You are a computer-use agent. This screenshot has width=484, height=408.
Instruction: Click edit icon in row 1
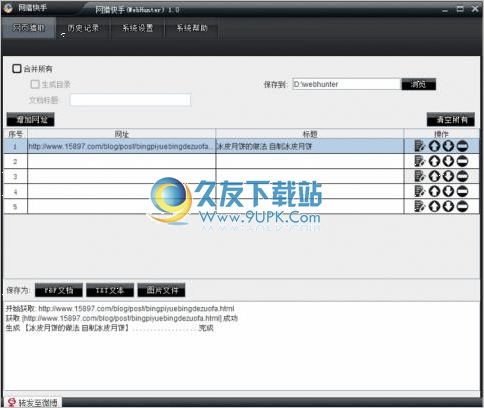click(x=419, y=146)
